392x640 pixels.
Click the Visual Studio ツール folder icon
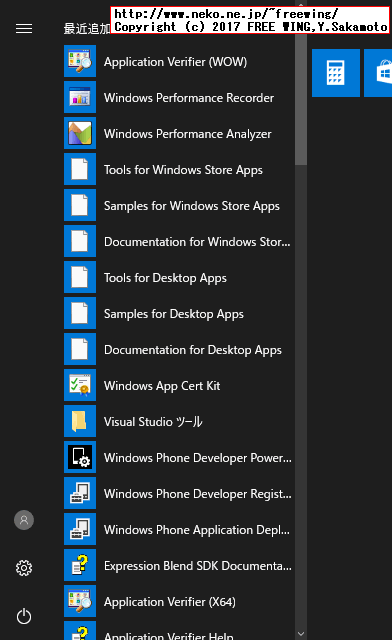pyautogui.click(x=80, y=421)
